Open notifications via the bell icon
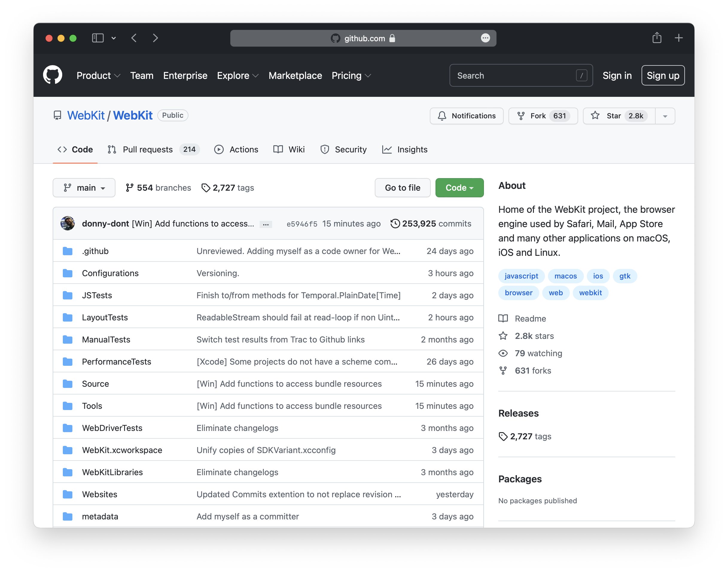 tap(442, 116)
